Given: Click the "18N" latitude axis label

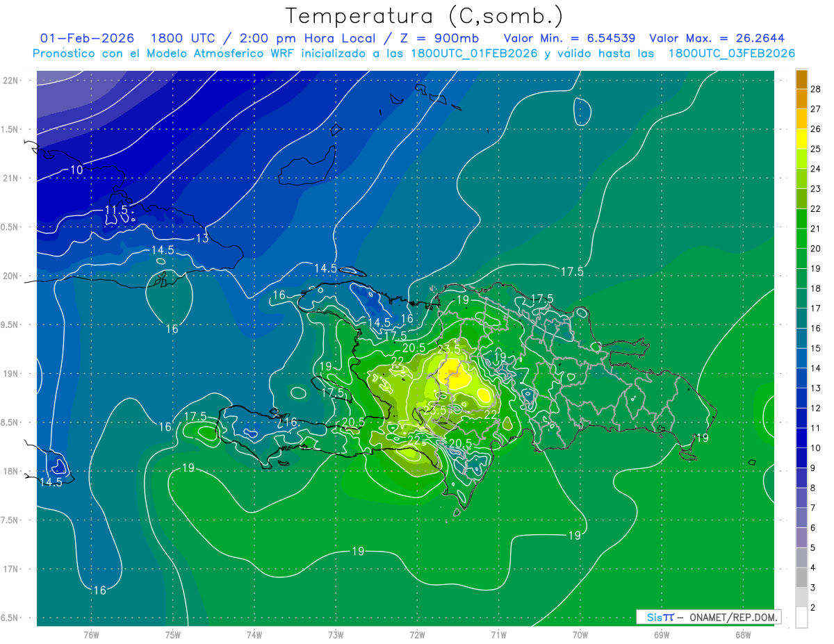Looking at the screenshot, I should [x=10, y=472].
